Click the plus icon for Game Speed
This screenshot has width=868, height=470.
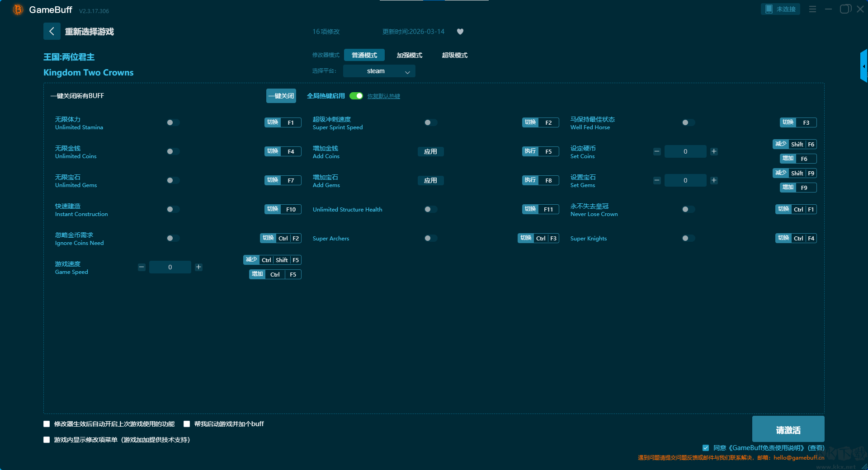(198, 267)
